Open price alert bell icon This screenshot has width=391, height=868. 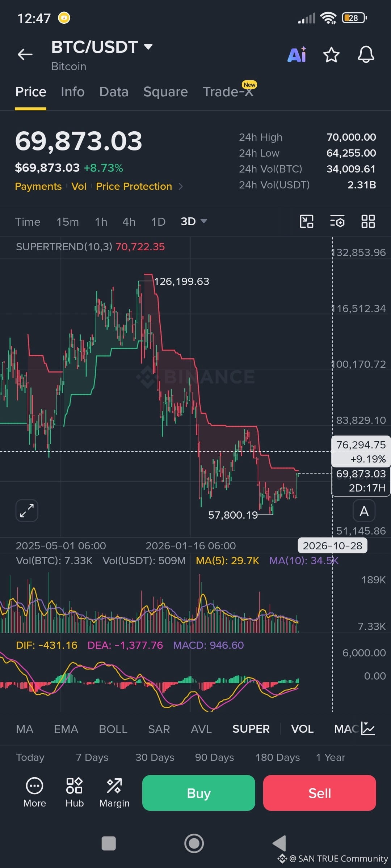[x=366, y=55]
